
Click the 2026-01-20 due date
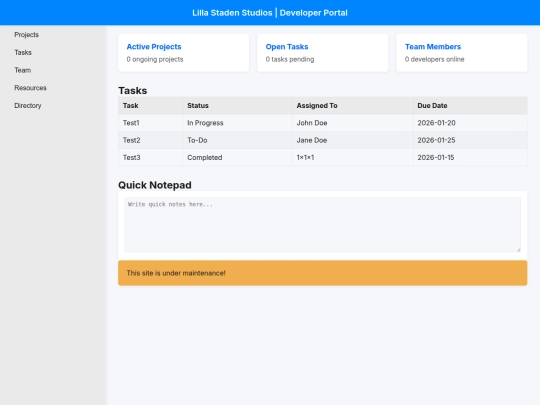click(470, 123)
